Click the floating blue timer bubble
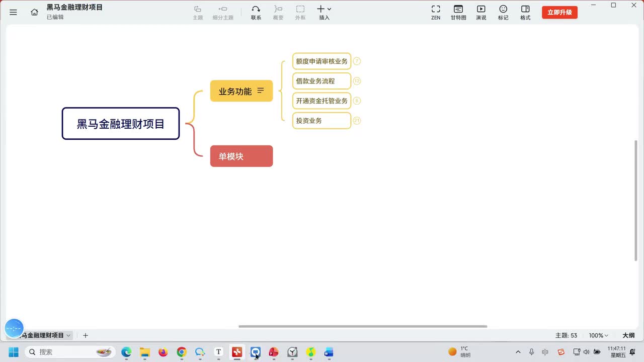Image resolution: width=644 pixels, height=362 pixels. [x=14, y=328]
